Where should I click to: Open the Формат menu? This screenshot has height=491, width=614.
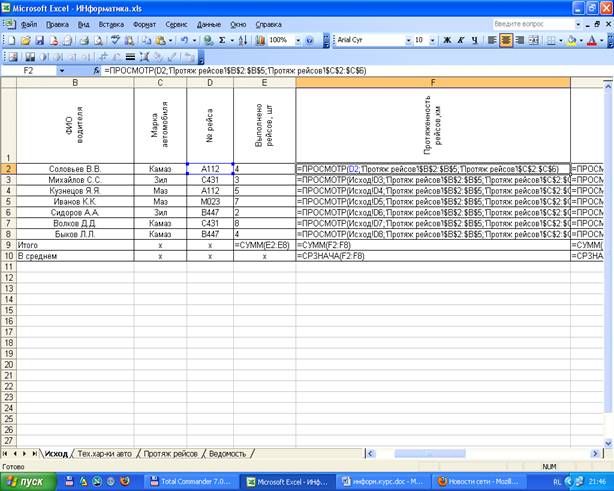point(144,23)
